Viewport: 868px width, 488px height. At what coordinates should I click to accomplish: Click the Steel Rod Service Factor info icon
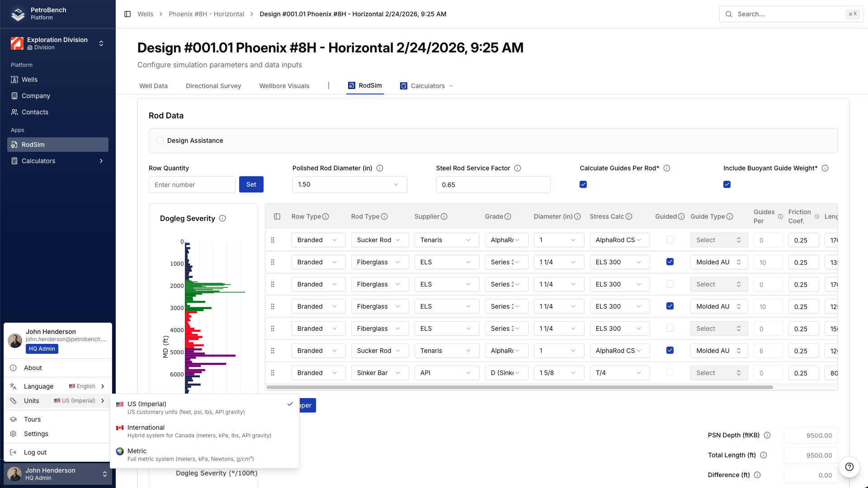tap(518, 168)
